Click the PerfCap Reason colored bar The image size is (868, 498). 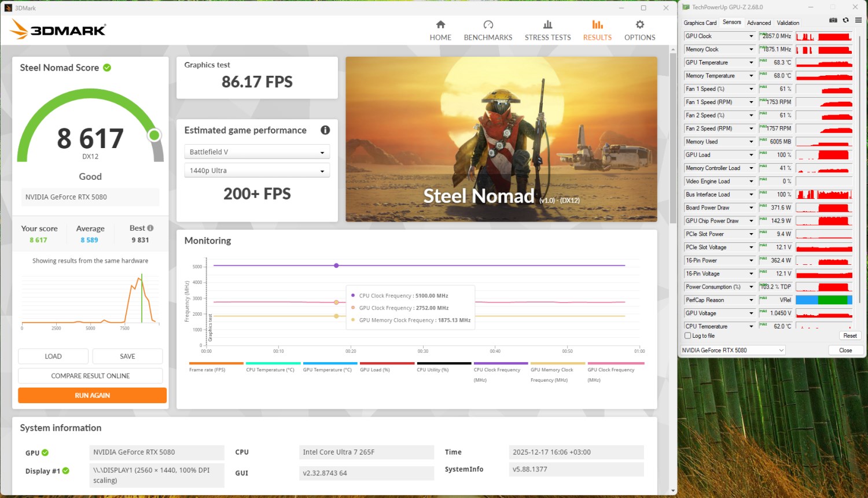click(x=823, y=300)
